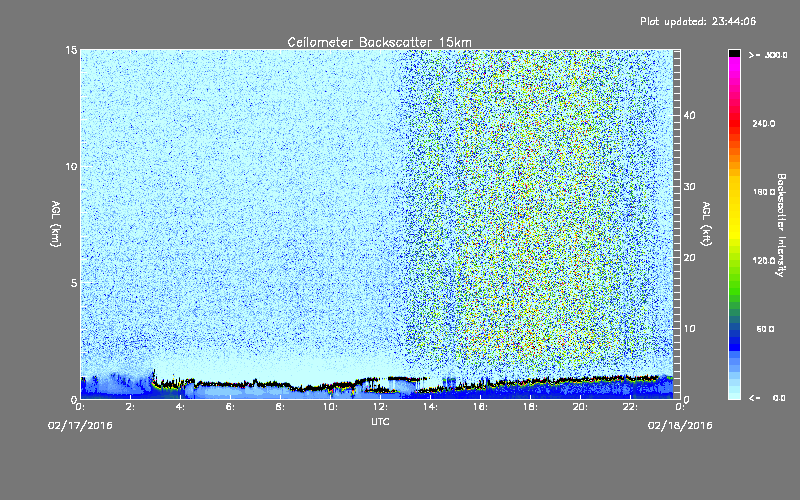
Task: Click the ">= 300.0" colorbar maximum label
Action: pos(768,55)
